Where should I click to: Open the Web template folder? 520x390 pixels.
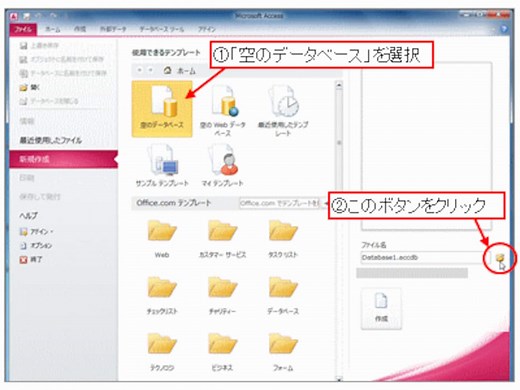(x=162, y=239)
